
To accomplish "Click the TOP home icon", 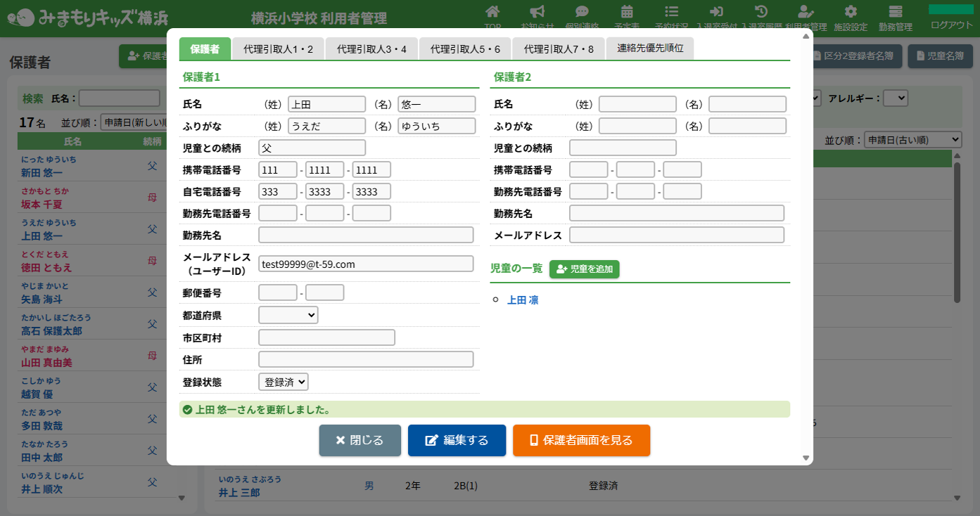I will point(492,12).
